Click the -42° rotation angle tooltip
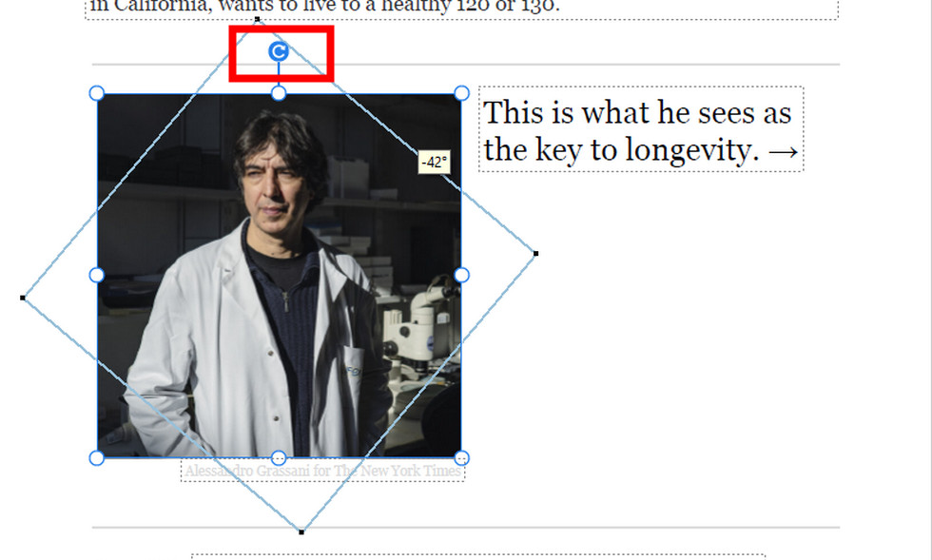 [x=434, y=163]
